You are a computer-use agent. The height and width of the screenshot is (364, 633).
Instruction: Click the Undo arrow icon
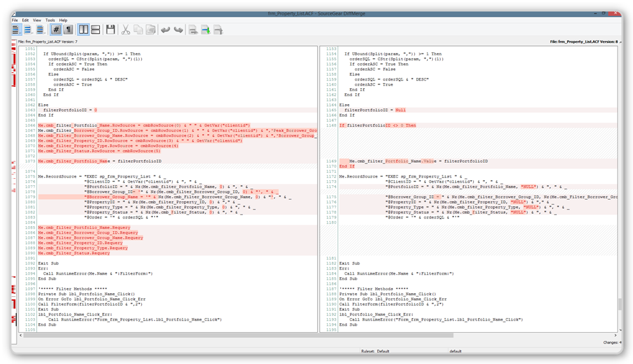pos(166,29)
